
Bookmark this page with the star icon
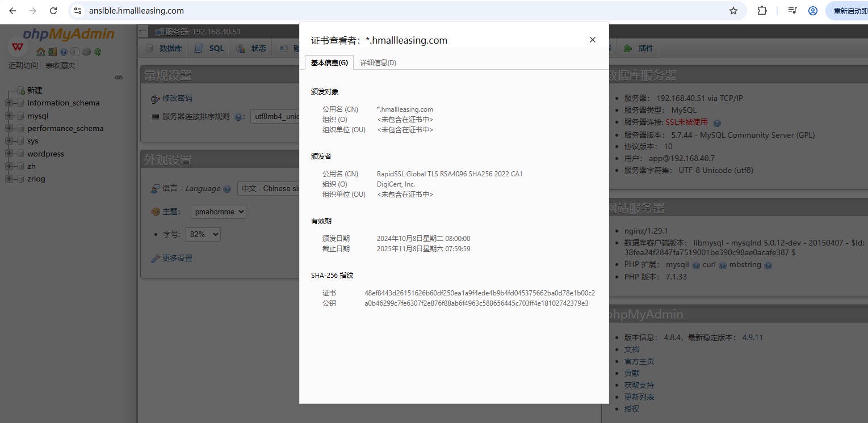pos(733,11)
